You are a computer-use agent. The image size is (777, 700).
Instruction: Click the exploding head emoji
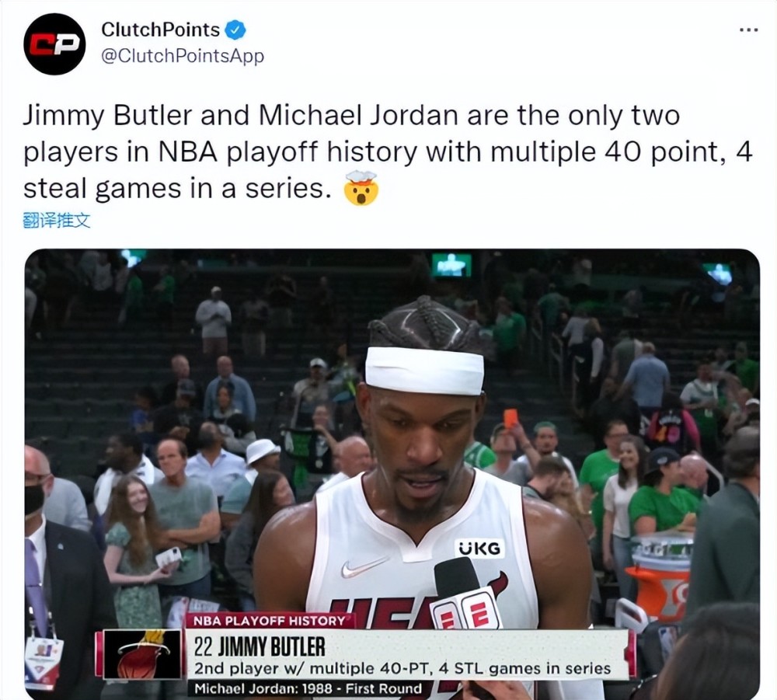362,188
